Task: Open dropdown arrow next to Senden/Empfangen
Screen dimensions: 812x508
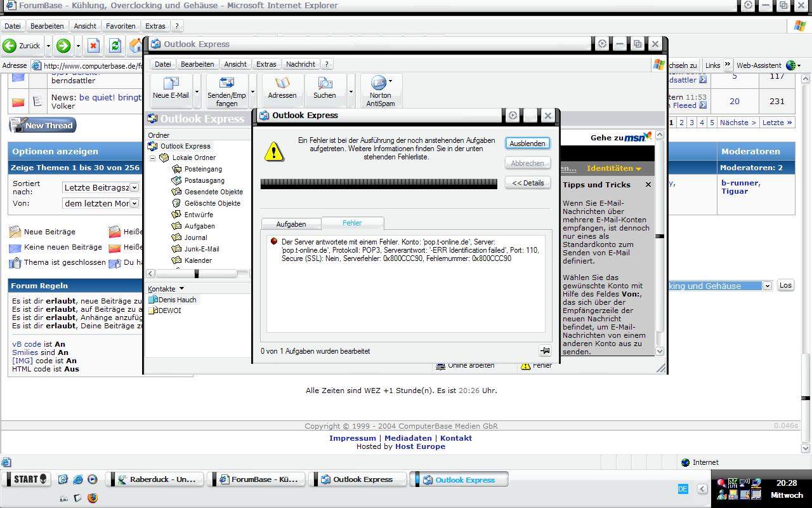Action: 252,91
